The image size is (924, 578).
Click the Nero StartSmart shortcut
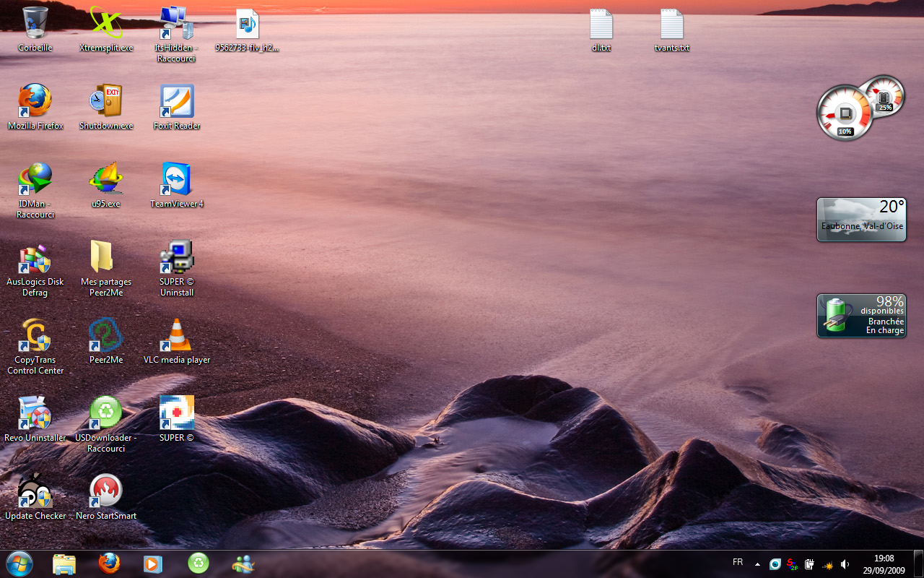coord(106,491)
